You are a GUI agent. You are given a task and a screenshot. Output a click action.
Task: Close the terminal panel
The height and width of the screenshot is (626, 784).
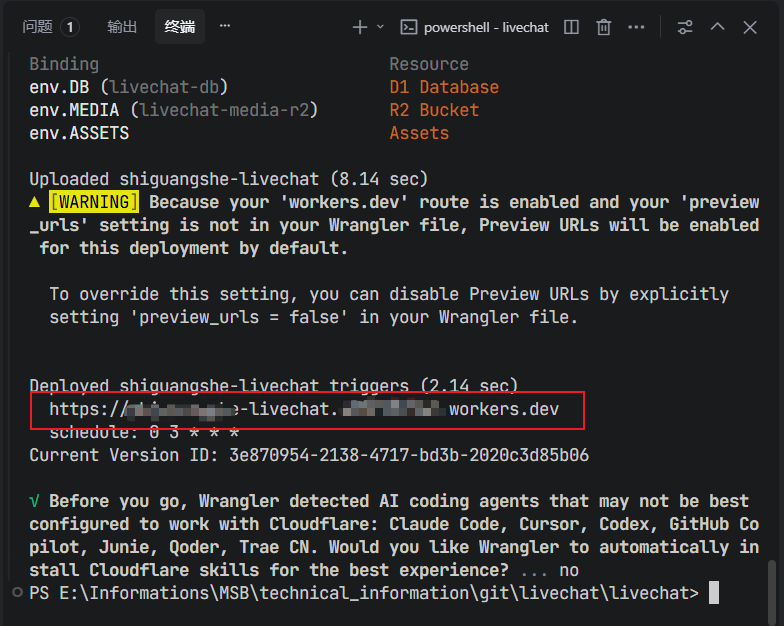point(750,27)
